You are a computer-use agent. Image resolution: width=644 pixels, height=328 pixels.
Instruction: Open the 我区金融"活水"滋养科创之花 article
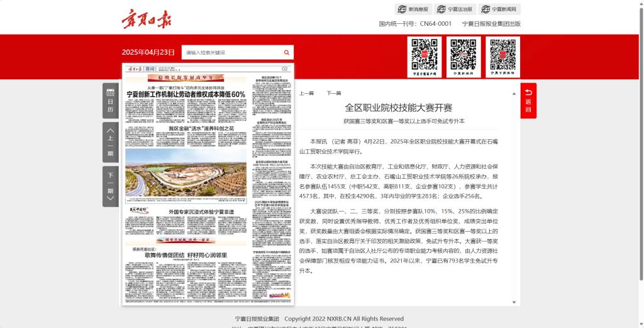[x=201, y=128]
